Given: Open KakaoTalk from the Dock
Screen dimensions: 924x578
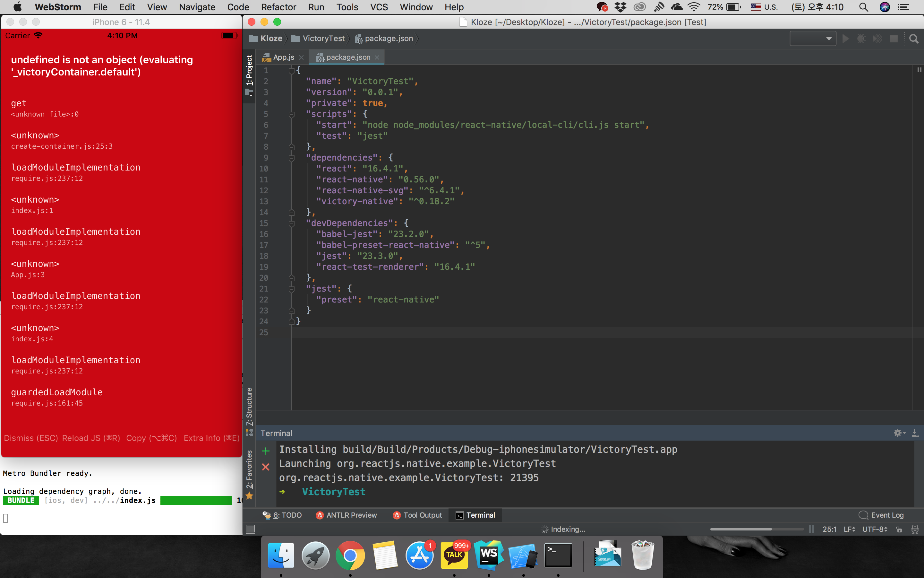Looking at the screenshot, I should tap(454, 555).
